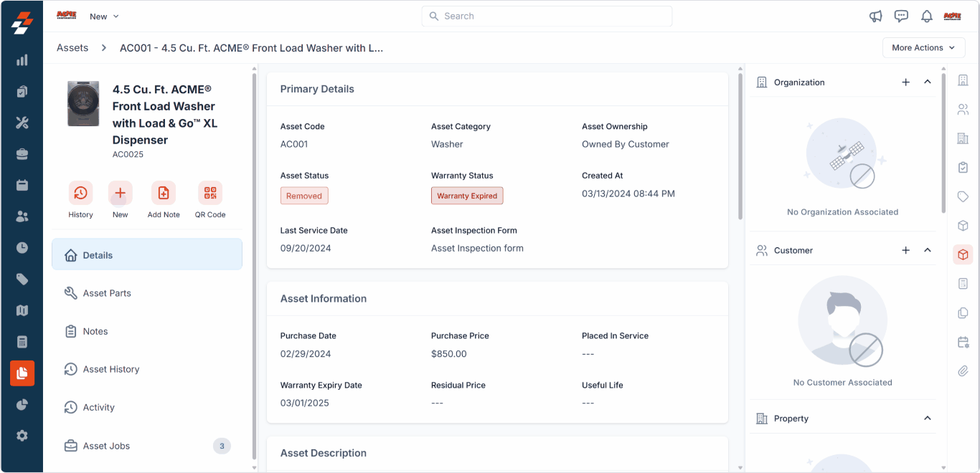Click the attachments paperclip icon in right rail
The height and width of the screenshot is (473, 980).
click(x=963, y=371)
